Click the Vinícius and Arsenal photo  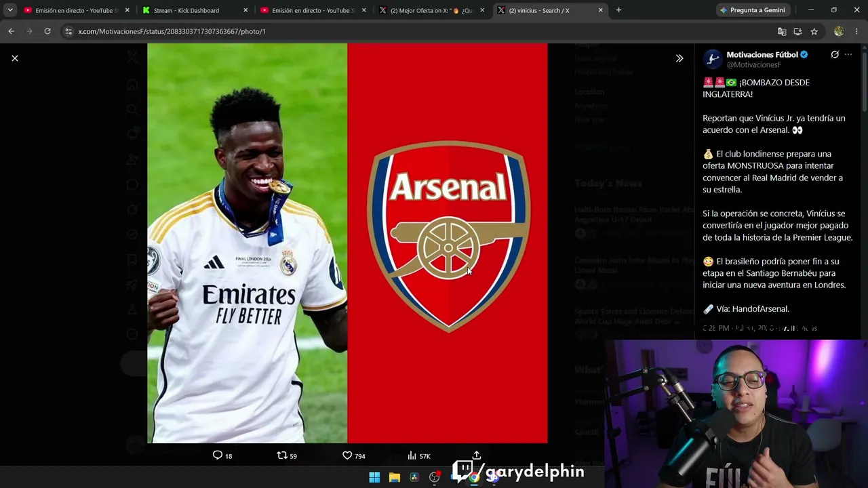[x=347, y=243]
